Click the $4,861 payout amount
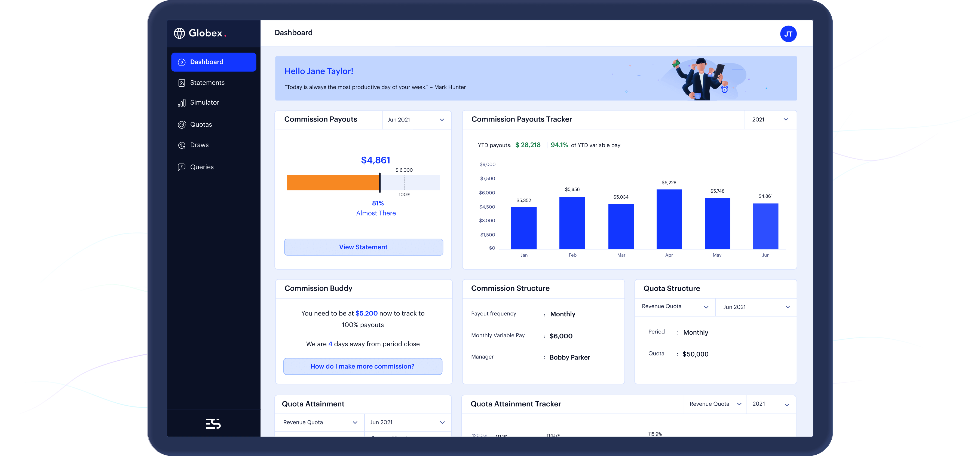Viewport: 980px width, 456px height. coord(375,160)
